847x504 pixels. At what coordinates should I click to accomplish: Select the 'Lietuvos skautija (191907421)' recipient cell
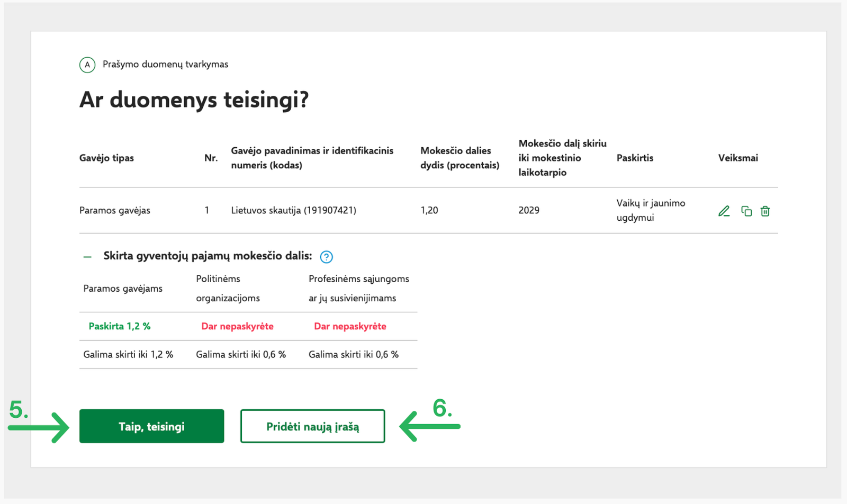293,210
